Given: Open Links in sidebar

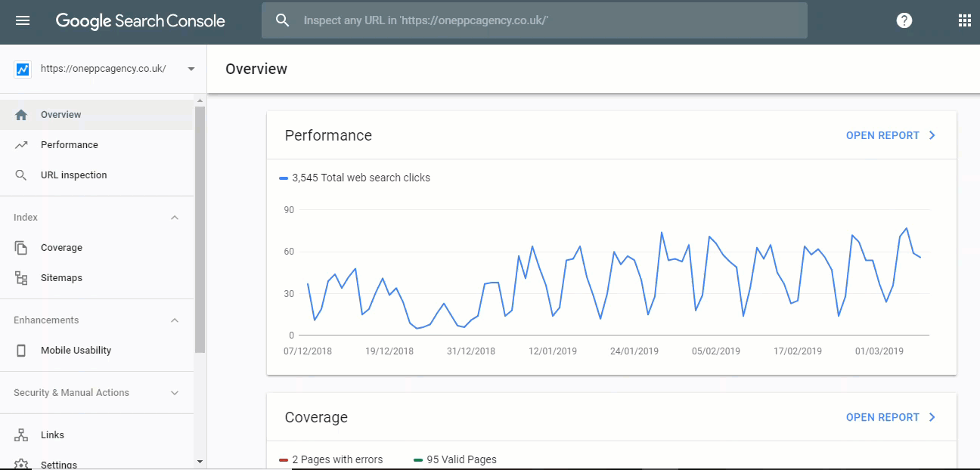Looking at the screenshot, I should [97, 435].
